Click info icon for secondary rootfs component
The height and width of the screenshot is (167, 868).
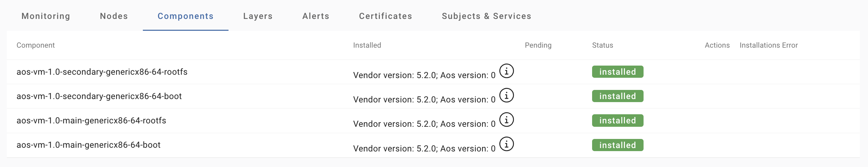(506, 71)
